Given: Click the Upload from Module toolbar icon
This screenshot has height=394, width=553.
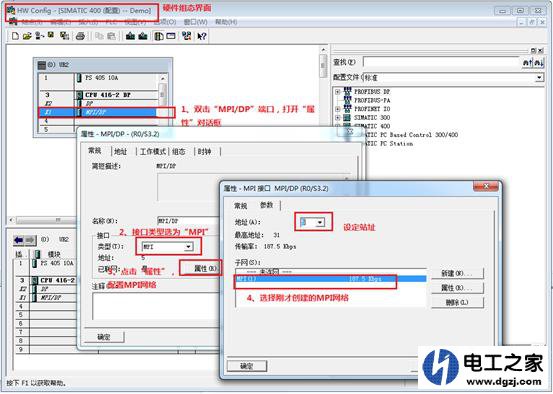Looking at the screenshot, I should click(143, 36).
